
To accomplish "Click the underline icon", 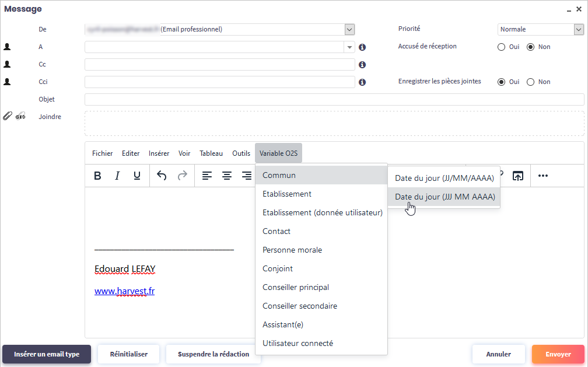I will click(137, 176).
